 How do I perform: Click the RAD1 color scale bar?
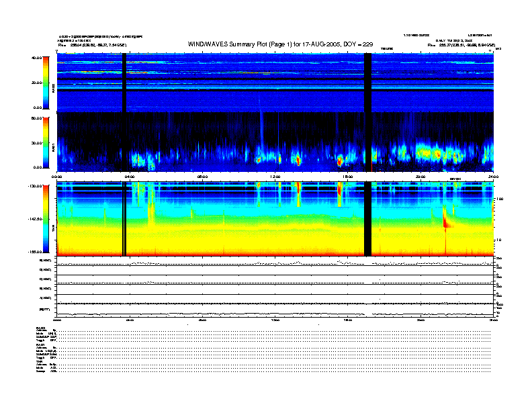46,142
